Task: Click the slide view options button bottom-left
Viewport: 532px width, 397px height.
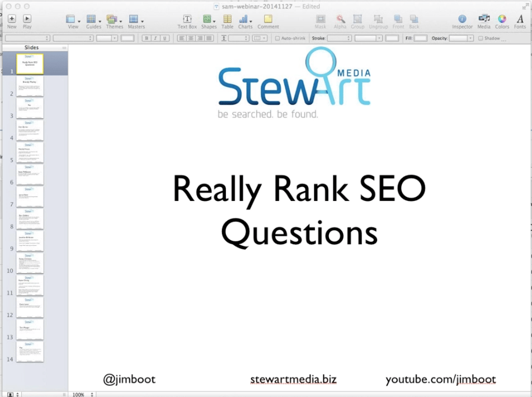Action: coord(13,394)
